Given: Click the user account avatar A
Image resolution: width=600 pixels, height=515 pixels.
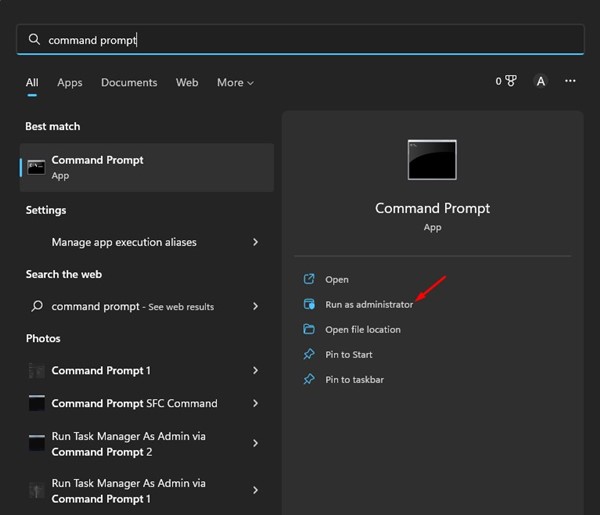Looking at the screenshot, I should (x=541, y=81).
